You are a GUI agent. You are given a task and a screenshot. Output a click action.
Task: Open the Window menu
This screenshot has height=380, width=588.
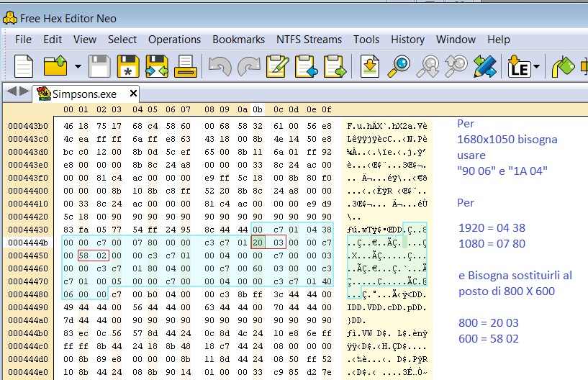point(456,40)
